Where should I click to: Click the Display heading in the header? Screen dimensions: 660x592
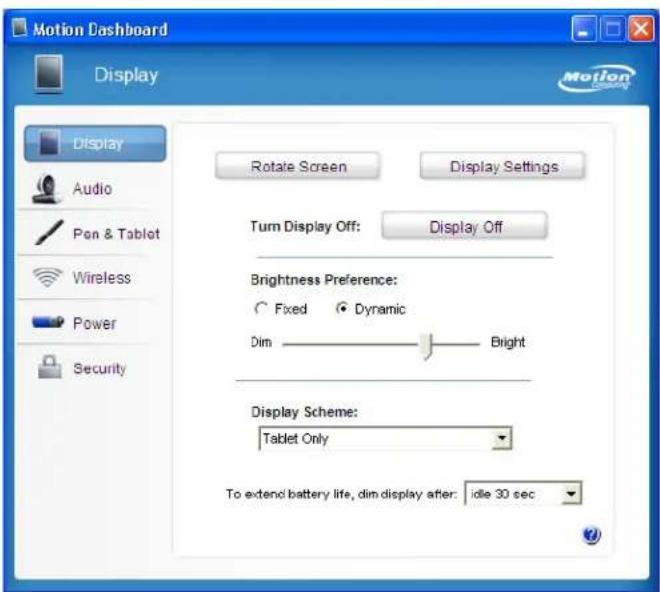coord(126,75)
